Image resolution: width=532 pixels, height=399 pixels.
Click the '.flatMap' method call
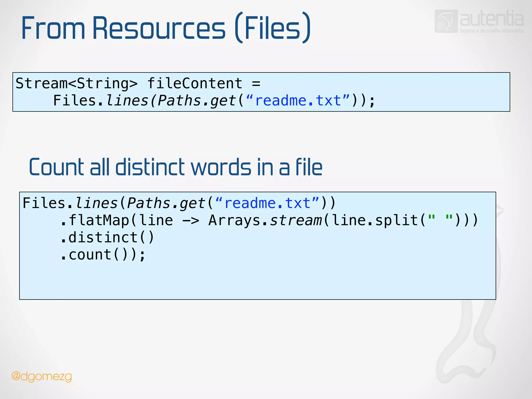click(95, 221)
